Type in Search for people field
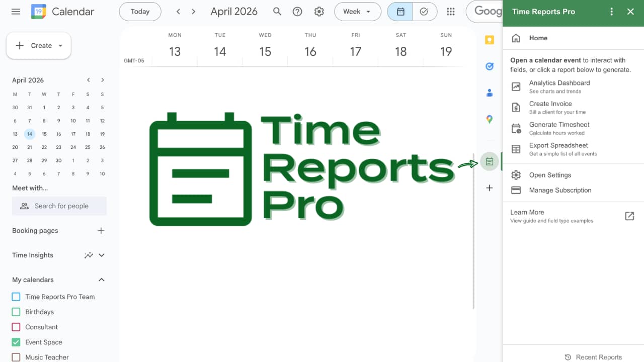This screenshot has width=644, height=362. 61,206
